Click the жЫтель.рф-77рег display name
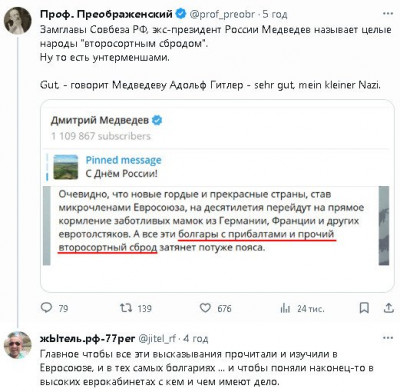Viewport: 400px width, 392px height. coord(88,338)
